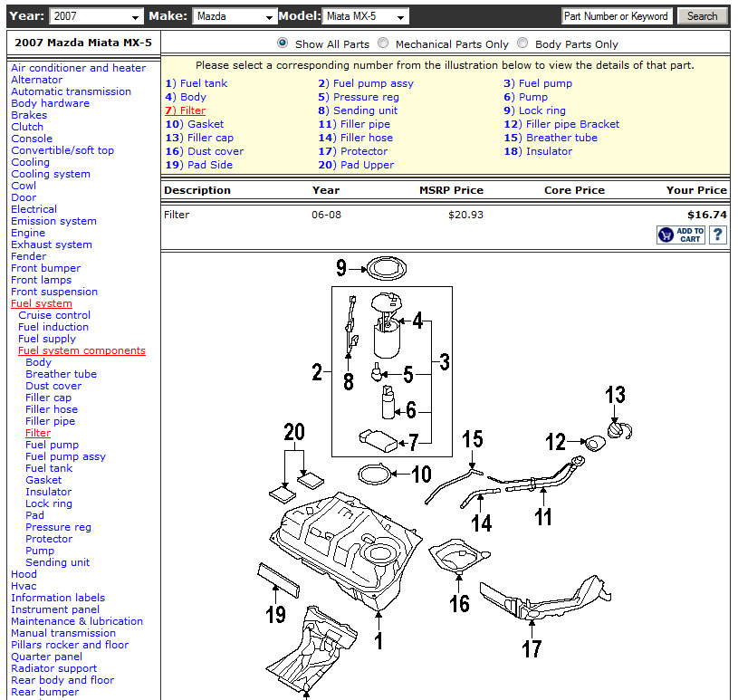Click callout number 11 in diagram
738x700 pixels.
point(543,517)
